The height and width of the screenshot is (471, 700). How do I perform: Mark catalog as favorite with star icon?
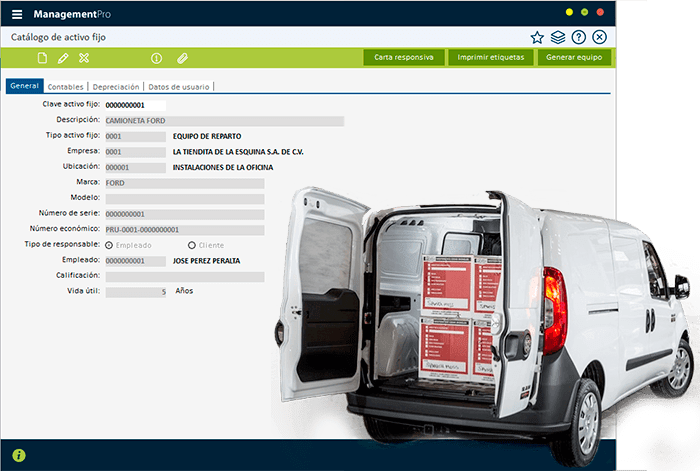coord(537,38)
